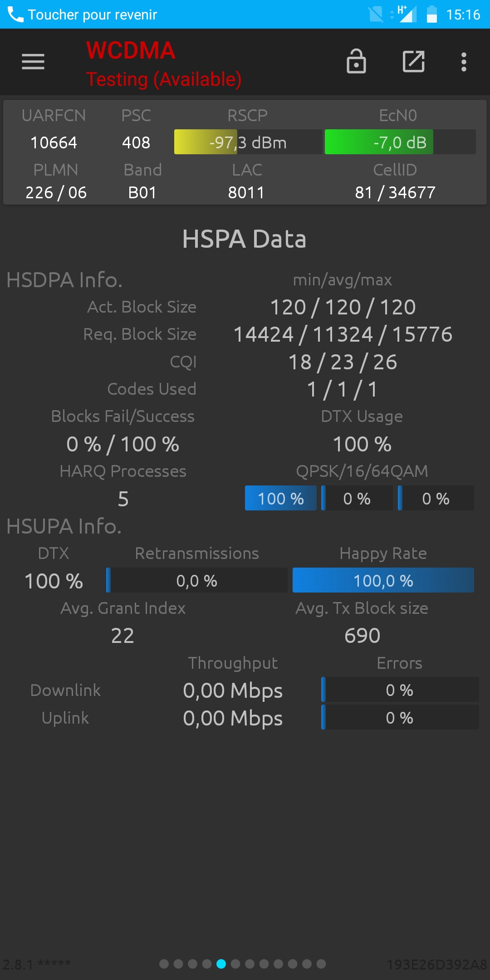Tap the phone call icon in status bar
This screenshot has height=980, width=490.
[16, 15]
